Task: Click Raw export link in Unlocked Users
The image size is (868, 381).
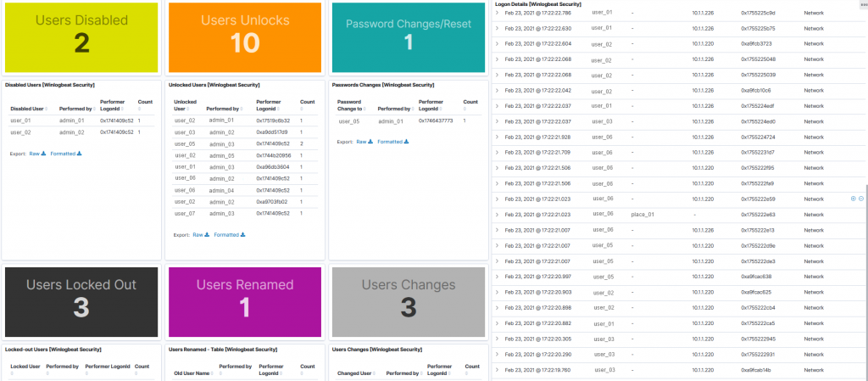Action: point(198,235)
